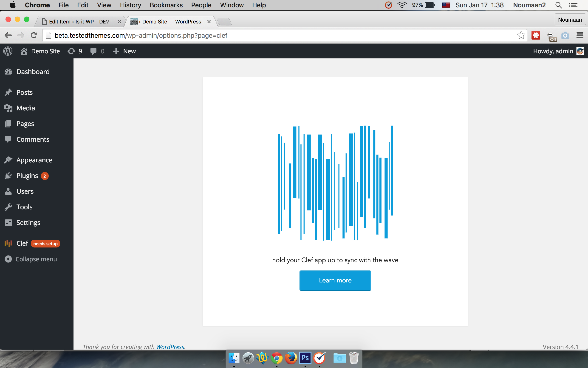This screenshot has height=368, width=588.
Task: Open the History menu
Action: click(130, 5)
